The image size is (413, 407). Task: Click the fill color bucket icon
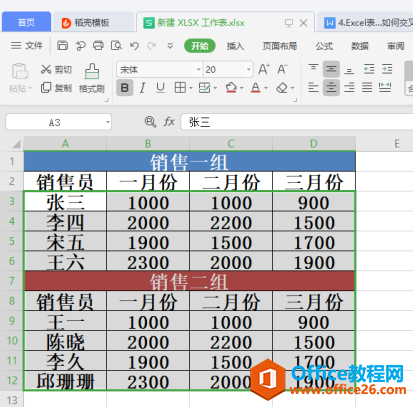tap(231, 88)
